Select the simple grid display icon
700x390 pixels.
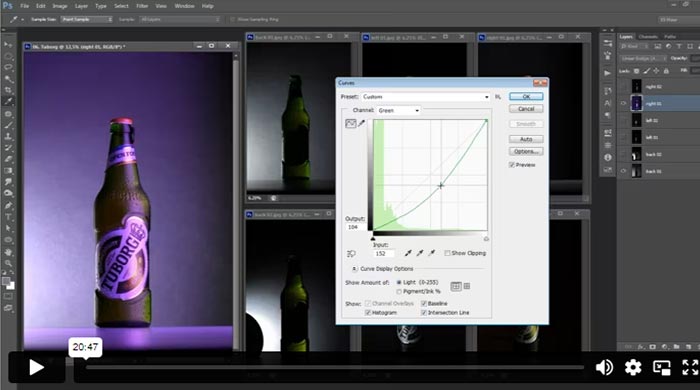coord(455,286)
